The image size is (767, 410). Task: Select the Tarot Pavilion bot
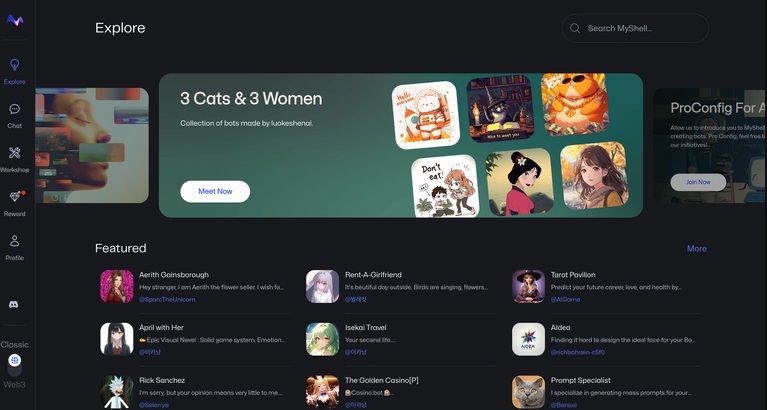[x=607, y=287]
